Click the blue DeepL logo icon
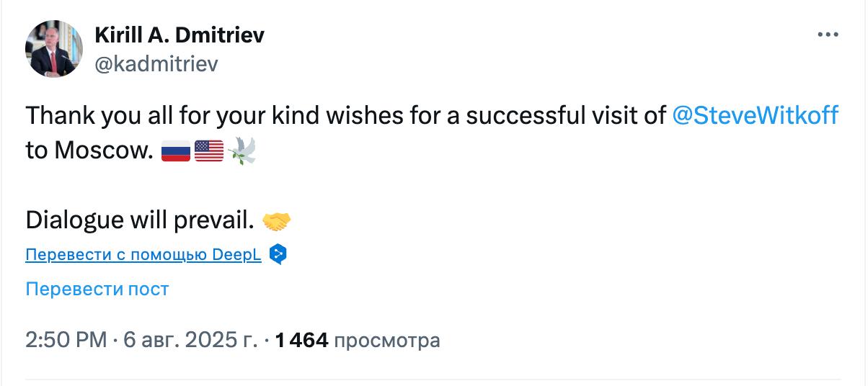The image size is (868, 386). pos(278,254)
